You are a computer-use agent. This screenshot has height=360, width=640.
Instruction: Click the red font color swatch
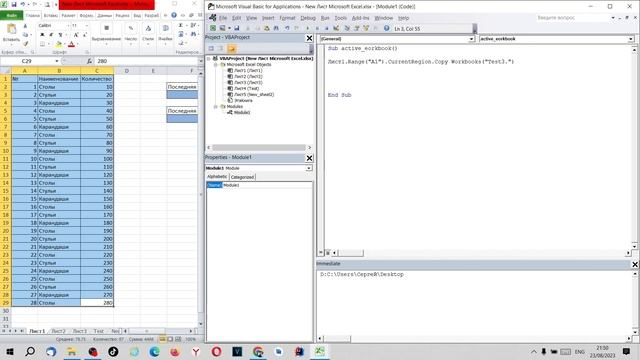pos(71,44)
